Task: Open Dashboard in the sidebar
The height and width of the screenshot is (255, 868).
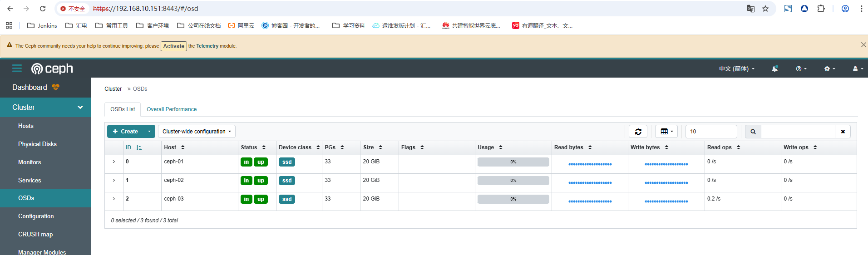Action: [30, 87]
